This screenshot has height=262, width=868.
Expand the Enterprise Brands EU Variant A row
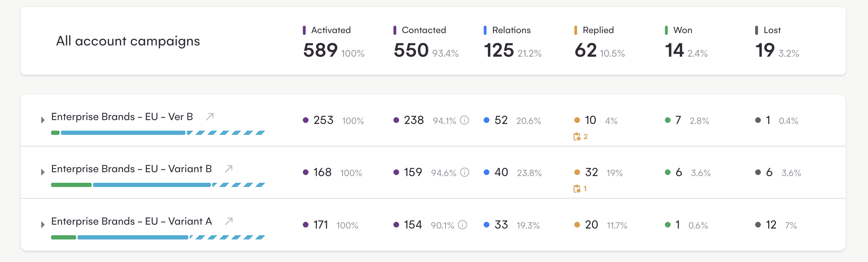[43, 225]
